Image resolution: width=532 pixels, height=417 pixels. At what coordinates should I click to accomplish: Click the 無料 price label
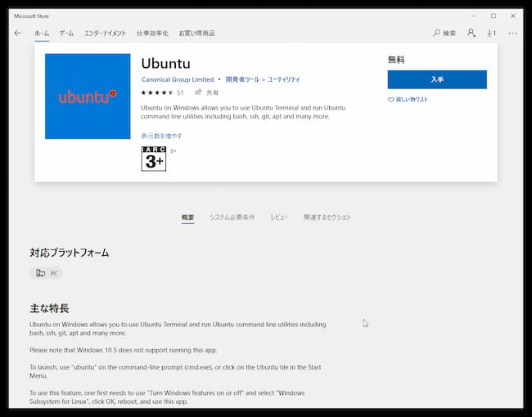pyautogui.click(x=396, y=60)
